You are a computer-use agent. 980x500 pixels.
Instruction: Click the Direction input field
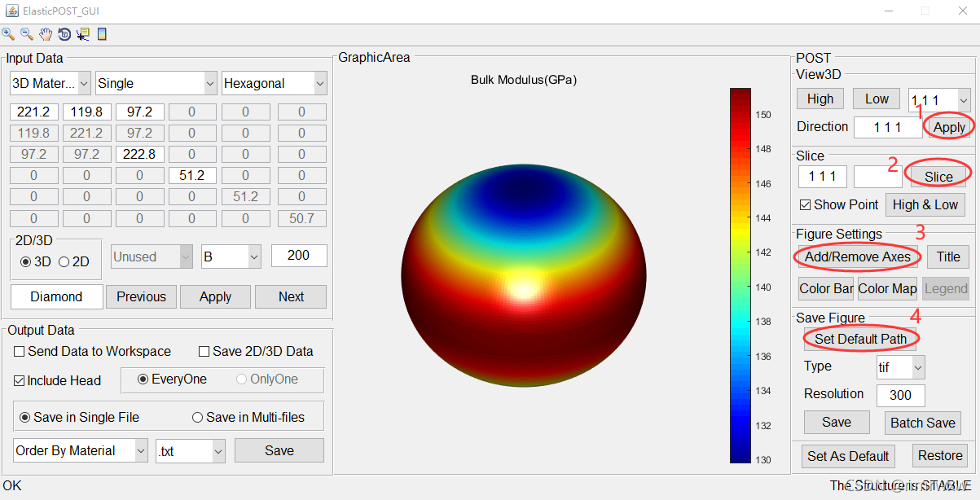[887, 127]
